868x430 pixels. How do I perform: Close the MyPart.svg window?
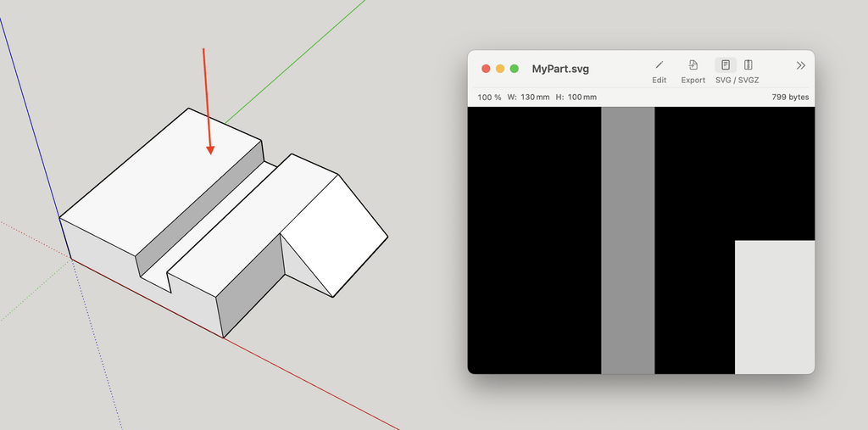pyautogui.click(x=486, y=69)
